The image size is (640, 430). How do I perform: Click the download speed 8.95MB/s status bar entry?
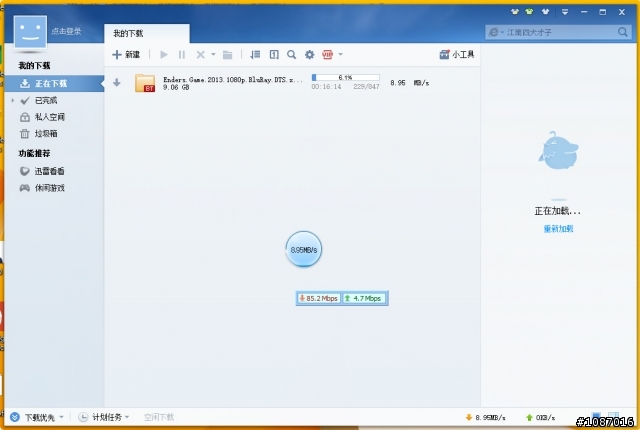(485, 417)
